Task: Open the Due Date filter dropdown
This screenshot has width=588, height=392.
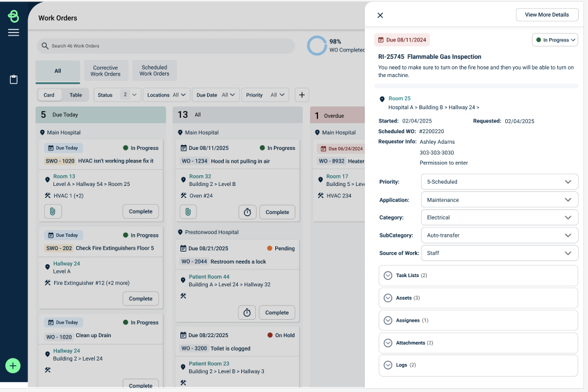Action: (x=216, y=95)
